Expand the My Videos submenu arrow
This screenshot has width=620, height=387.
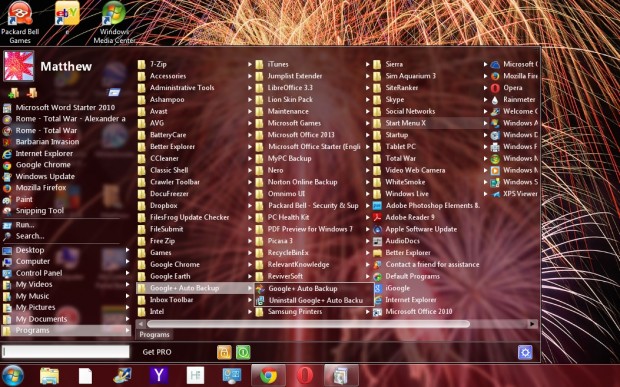tap(127, 284)
